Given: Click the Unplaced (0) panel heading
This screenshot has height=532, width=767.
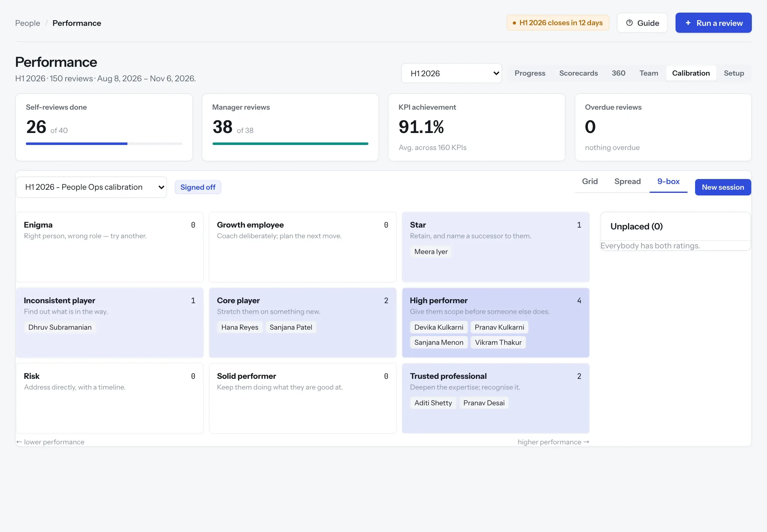Looking at the screenshot, I should (x=636, y=227).
